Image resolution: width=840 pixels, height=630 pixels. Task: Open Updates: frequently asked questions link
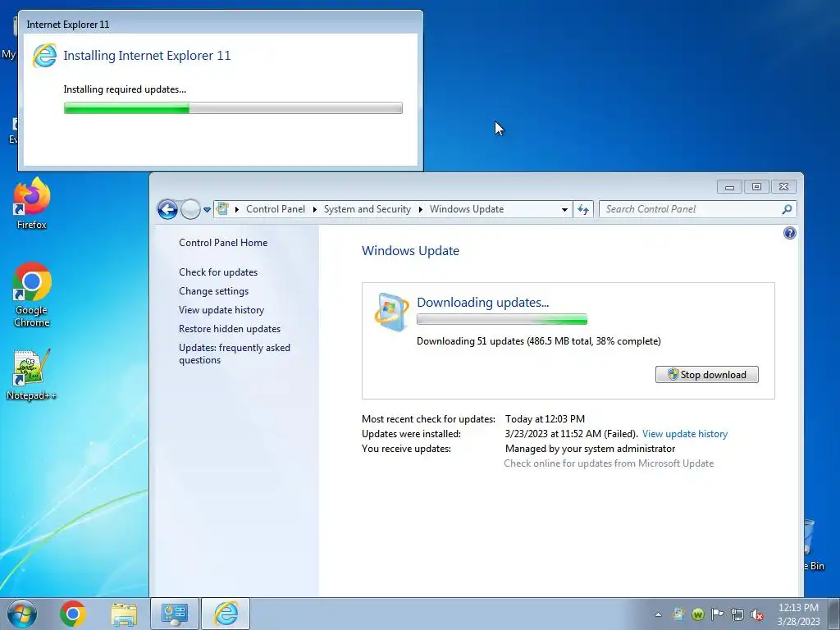[x=235, y=354]
